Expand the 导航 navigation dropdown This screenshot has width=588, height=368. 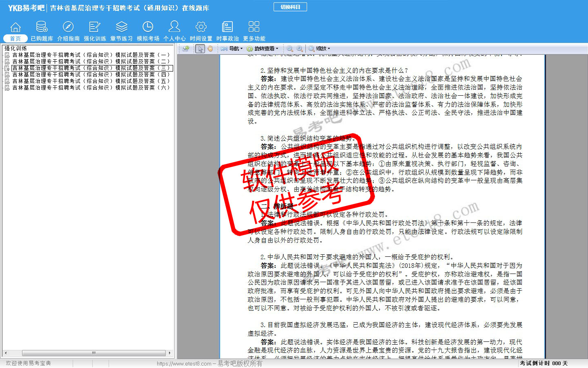pyautogui.click(x=232, y=49)
